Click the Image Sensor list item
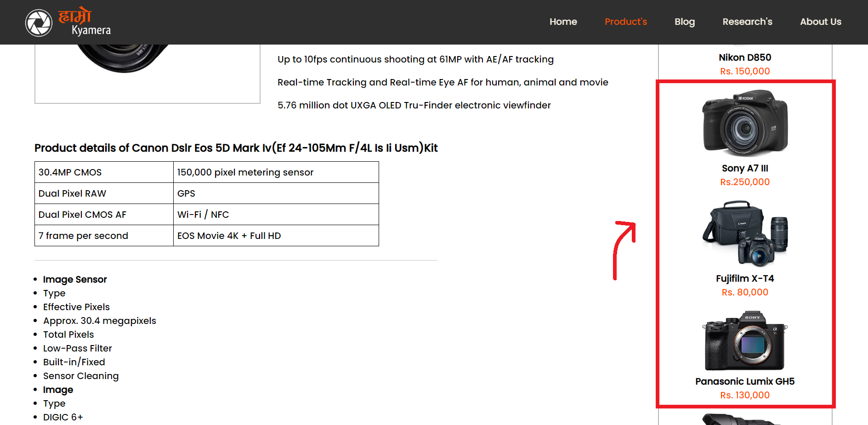Image resolution: width=868 pixels, height=425 pixels. [x=75, y=279]
